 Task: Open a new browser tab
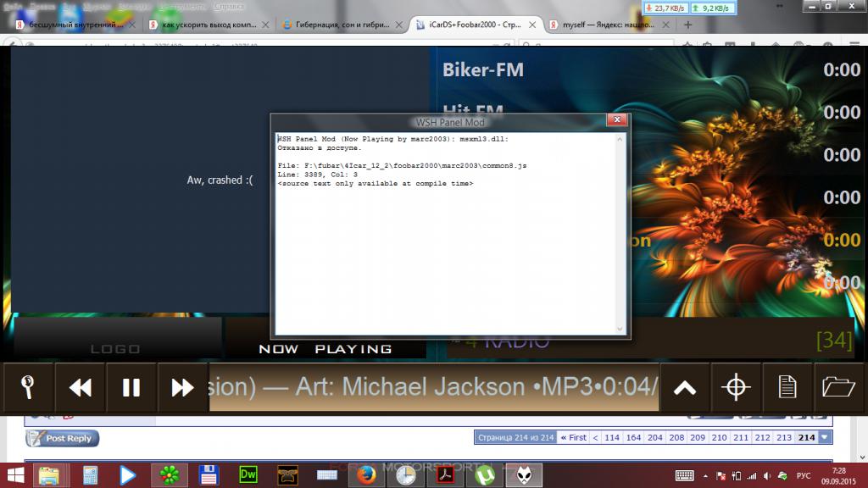[687, 25]
